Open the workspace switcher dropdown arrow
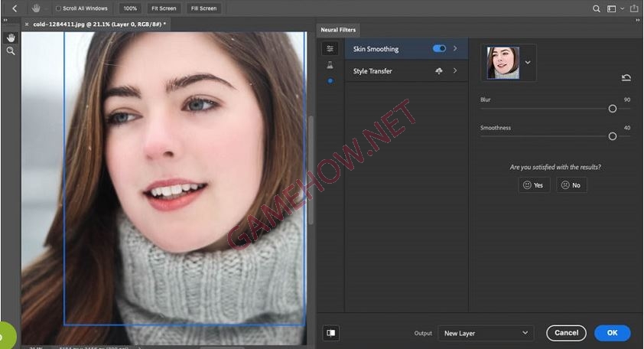 coord(623,8)
